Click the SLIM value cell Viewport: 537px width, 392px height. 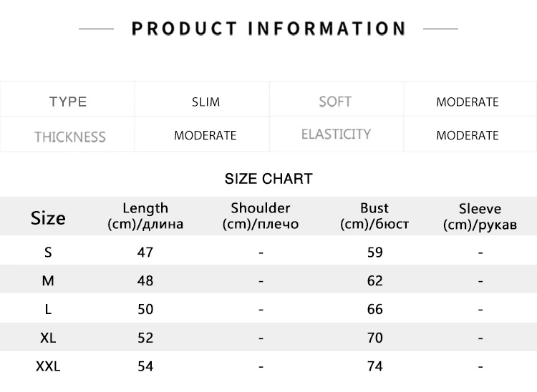(205, 102)
